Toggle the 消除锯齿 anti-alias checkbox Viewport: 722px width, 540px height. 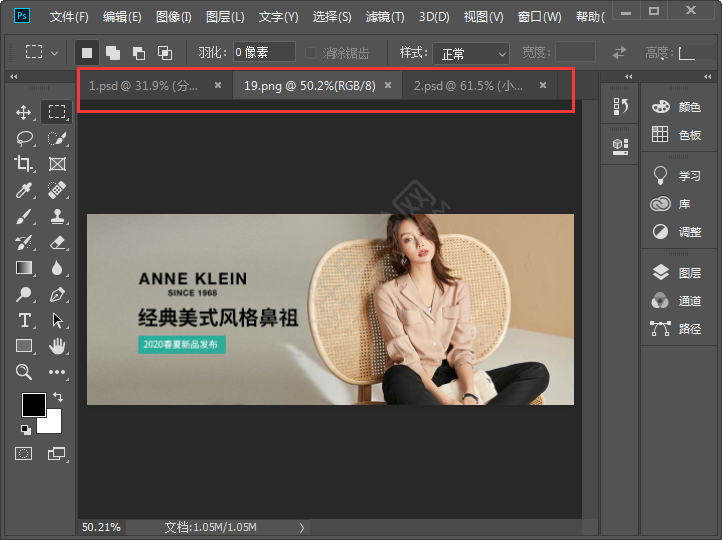(311, 53)
